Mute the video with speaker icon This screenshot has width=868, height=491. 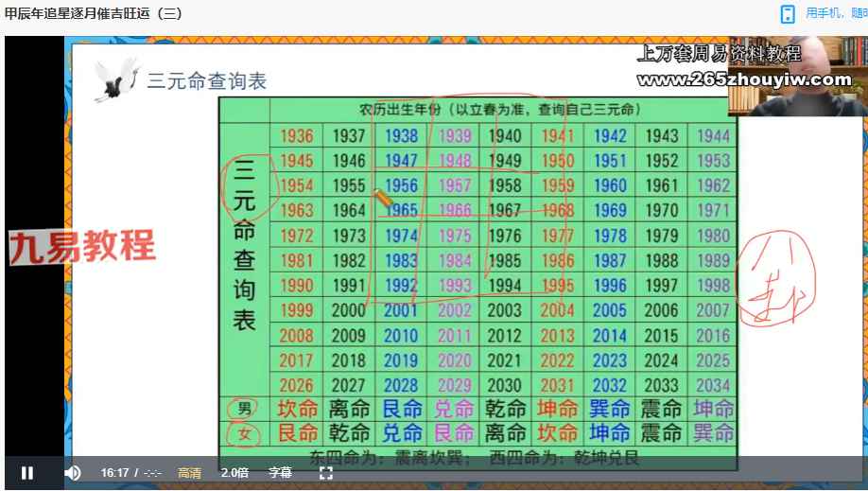coord(72,473)
